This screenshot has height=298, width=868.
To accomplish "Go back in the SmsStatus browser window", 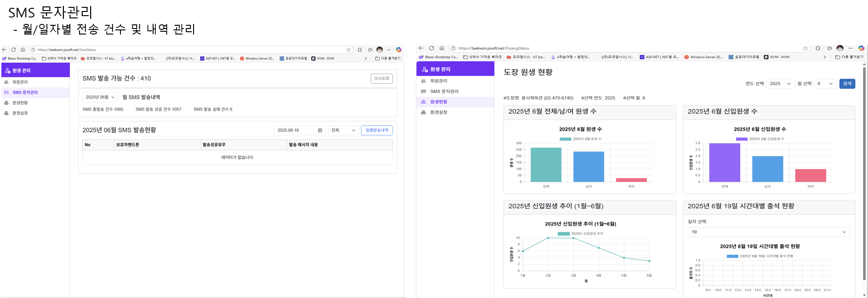I will (x=4, y=50).
